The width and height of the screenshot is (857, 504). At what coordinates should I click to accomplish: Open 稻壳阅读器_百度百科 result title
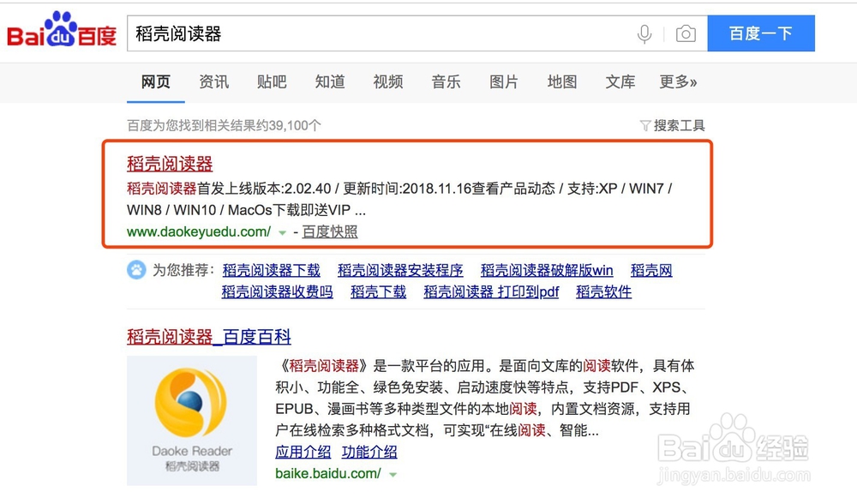coord(209,336)
